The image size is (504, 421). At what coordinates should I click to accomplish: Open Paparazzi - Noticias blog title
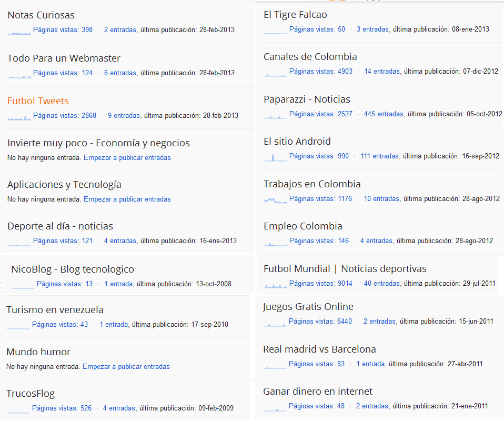(307, 99)
